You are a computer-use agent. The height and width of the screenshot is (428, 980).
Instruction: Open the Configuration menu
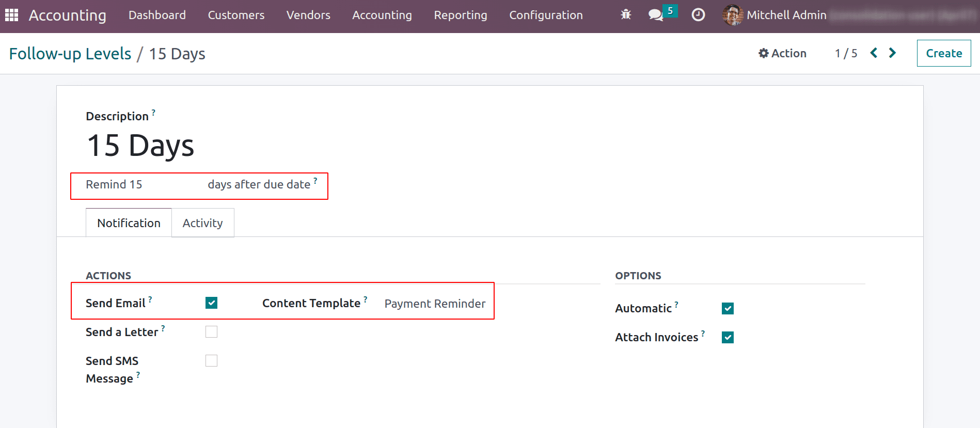(x=546, y=15)
